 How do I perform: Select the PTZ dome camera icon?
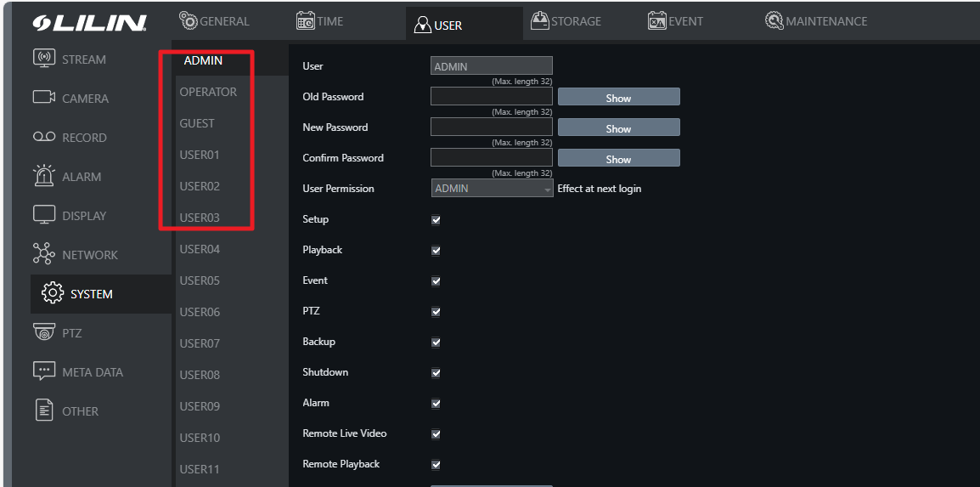pyautogui.click(x=44, y=332)
